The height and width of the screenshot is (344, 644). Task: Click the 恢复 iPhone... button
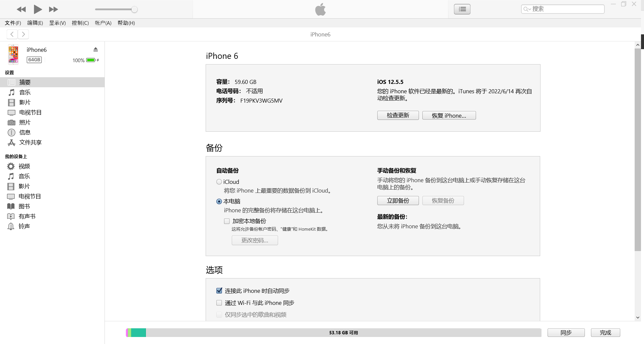click(449, 115)
